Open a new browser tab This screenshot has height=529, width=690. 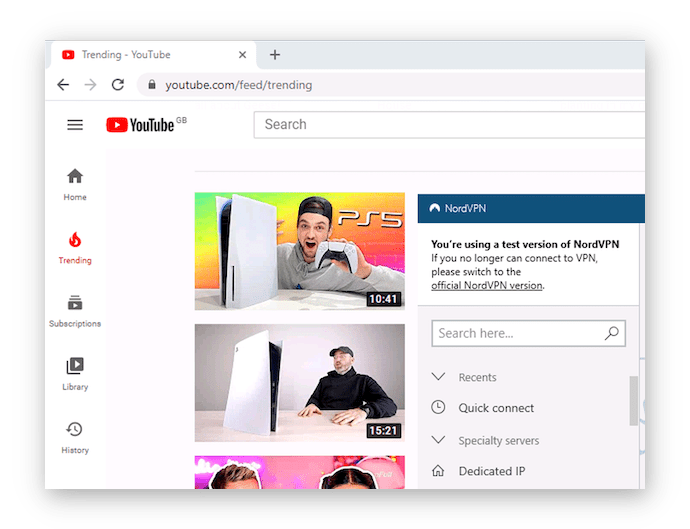(x=275, y=55)
